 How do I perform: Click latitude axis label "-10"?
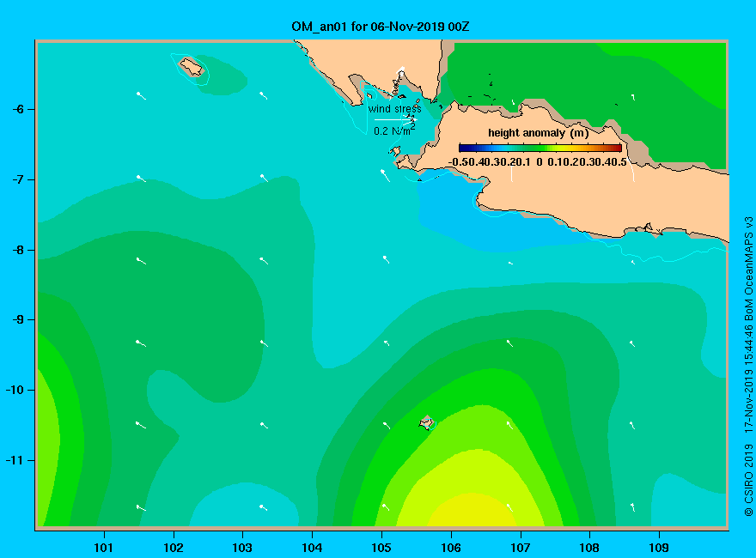point(15,390)
